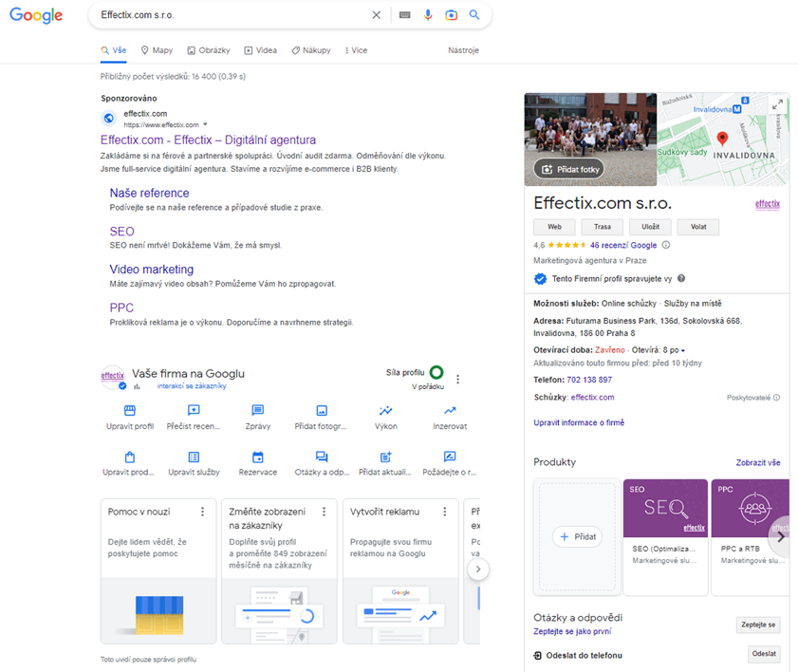Click Přidat aktualizaci icon
The width and height of the screenshot is (798, 672).
click(x=386, y=457)
